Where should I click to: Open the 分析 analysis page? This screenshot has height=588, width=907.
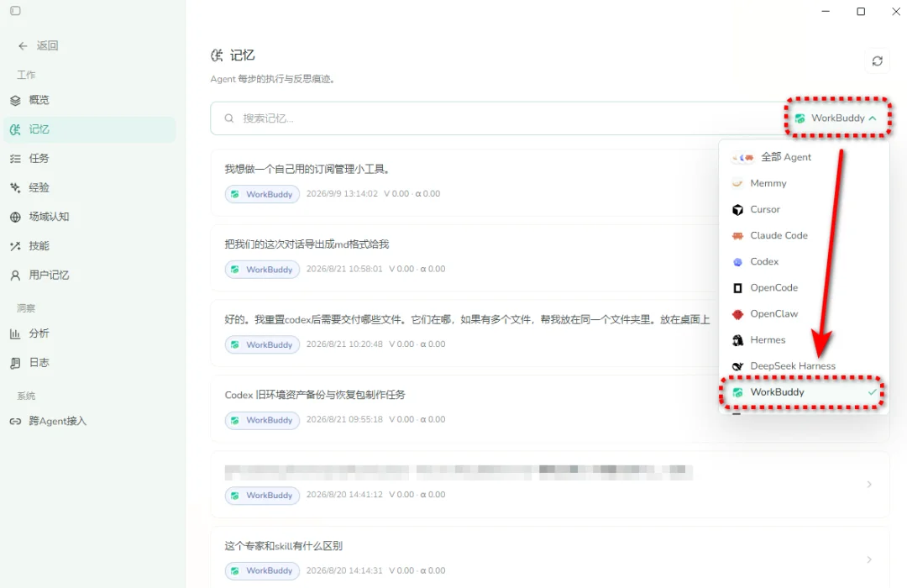(90, 333)
